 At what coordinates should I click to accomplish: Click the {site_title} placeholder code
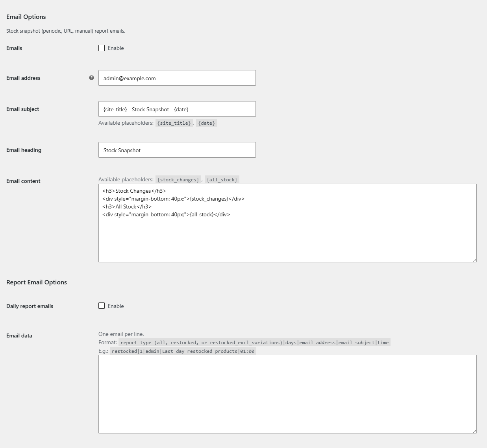click(x=174, y=123)
